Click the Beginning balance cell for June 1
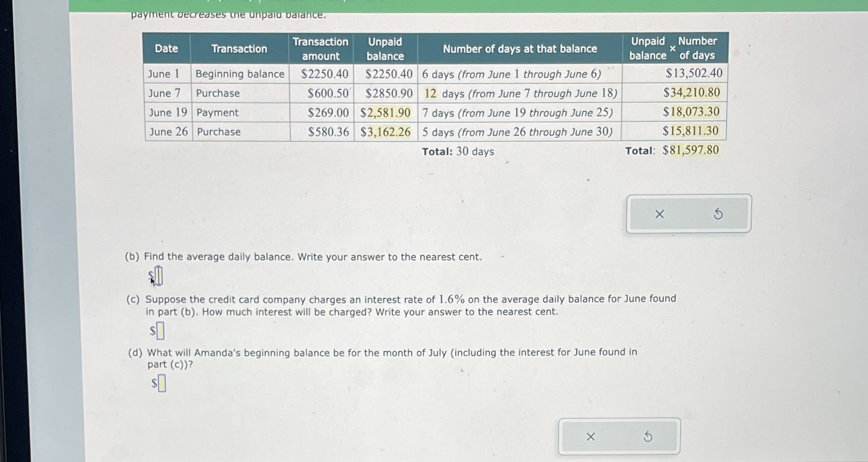Viewport: 868px width, 462px height. click(239, 74)
